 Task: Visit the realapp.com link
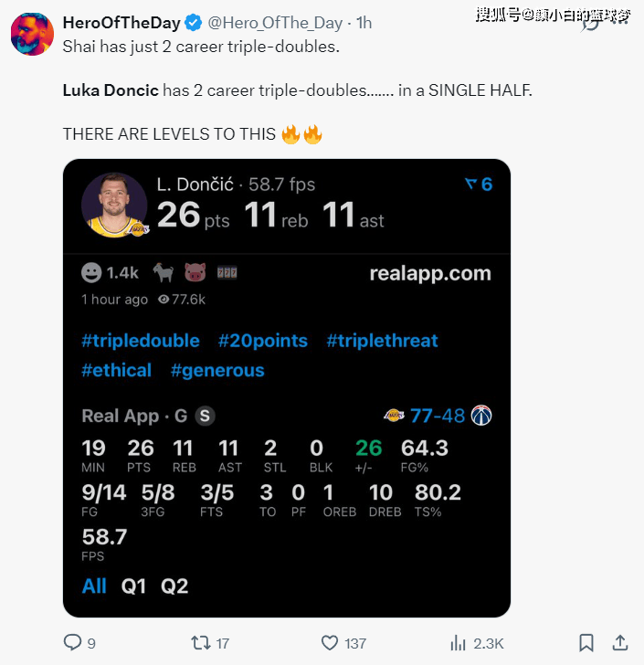(430, 273)
